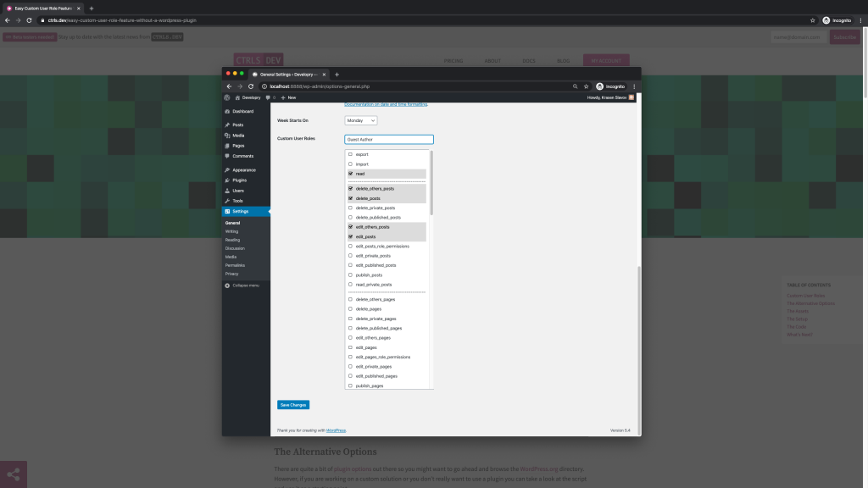Click the WordPress logo in the admin bar
The image size is (868, 488).
click(227, 97)
